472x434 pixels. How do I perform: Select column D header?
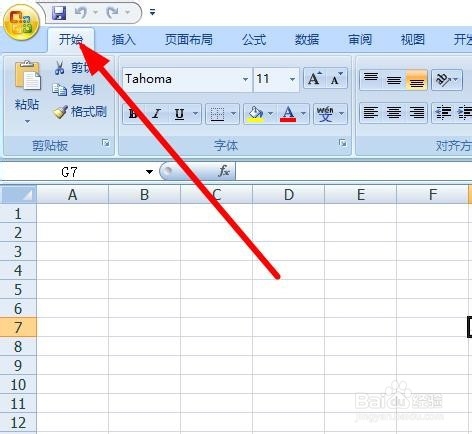click(289, 195)
